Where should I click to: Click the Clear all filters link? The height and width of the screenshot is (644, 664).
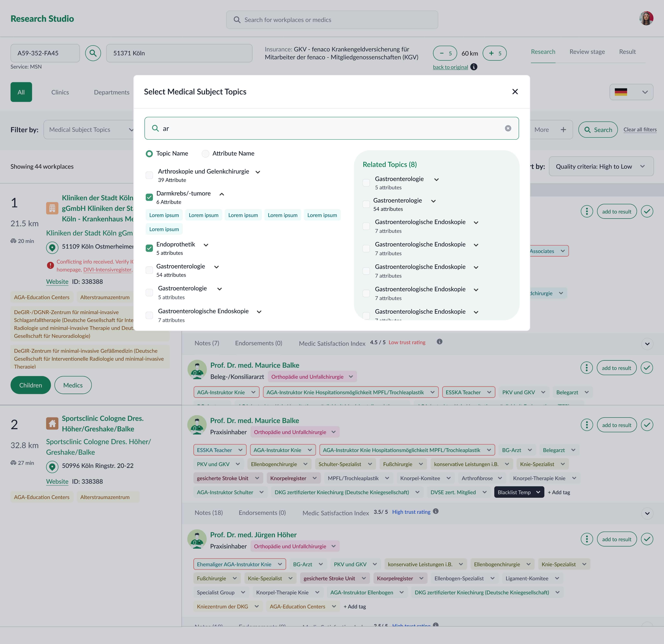click(640, 129)
